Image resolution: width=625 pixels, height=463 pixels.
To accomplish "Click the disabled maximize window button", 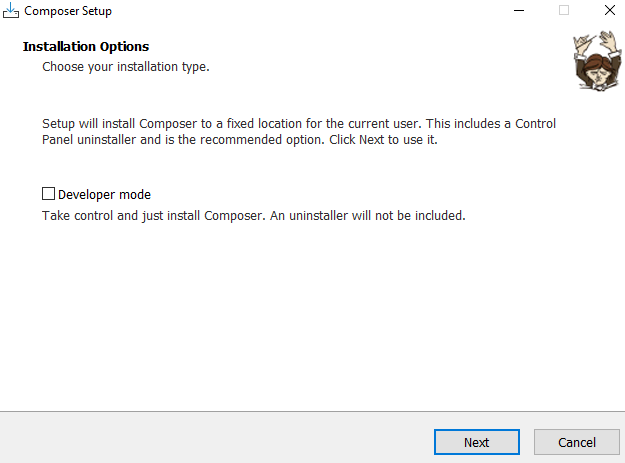I will [564, 11].
